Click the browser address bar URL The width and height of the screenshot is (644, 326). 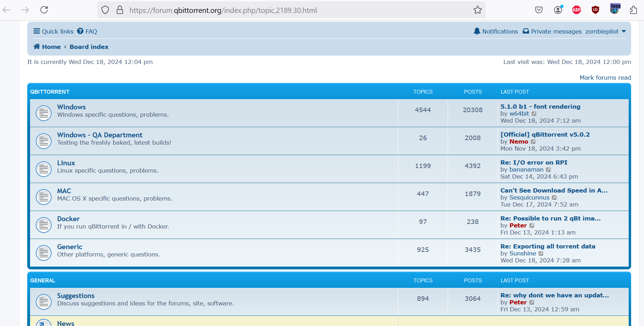point(223,10)
